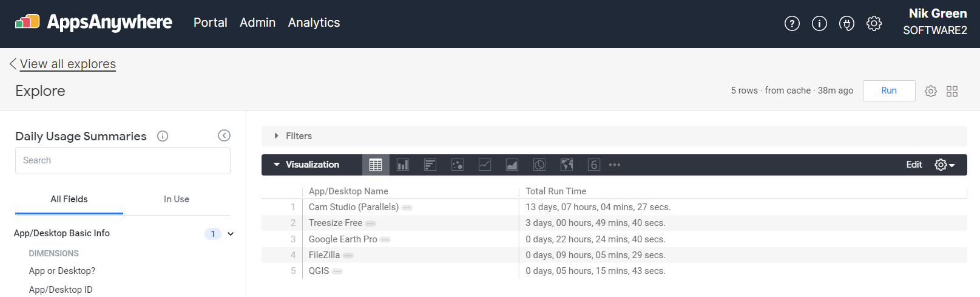This screenshot has width=980, height=297.
Task: Open the ellipsis menu next to QGIS
Action: [337, 271]
